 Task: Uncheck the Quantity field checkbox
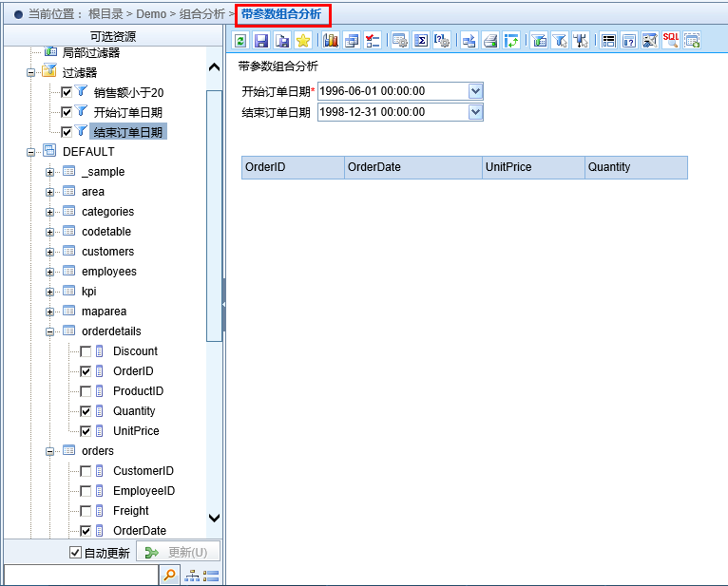pos(86,411)
